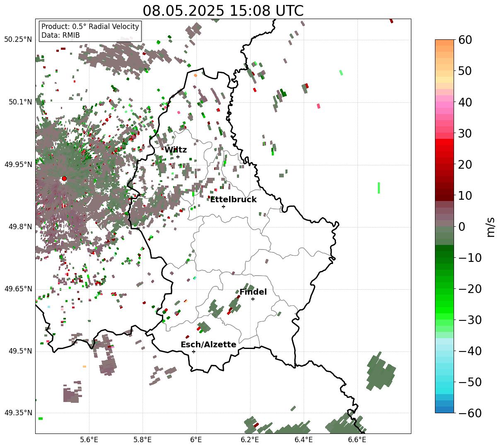Click the 0 value on the colorbar
The image size is (500, 448).
pos(462,227)
